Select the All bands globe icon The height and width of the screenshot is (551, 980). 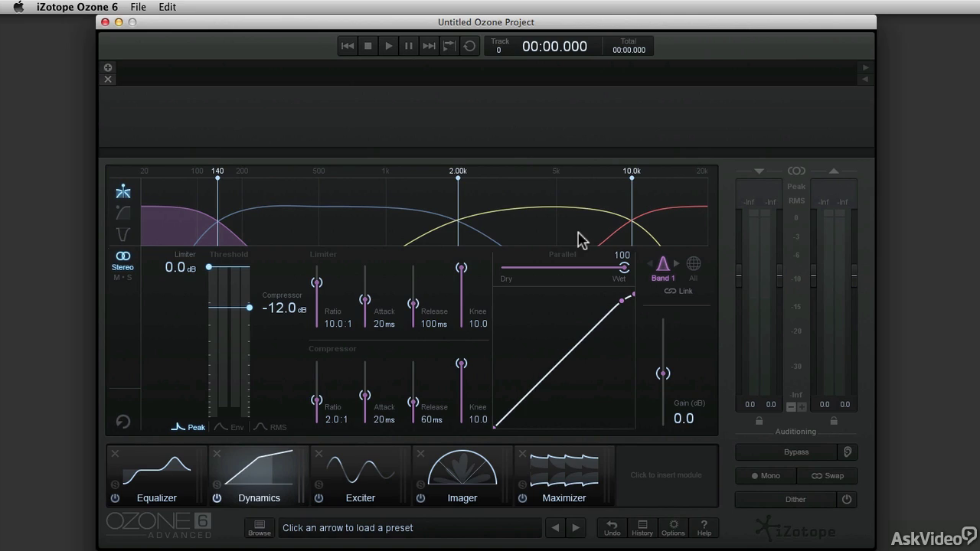tap(693, 264)
